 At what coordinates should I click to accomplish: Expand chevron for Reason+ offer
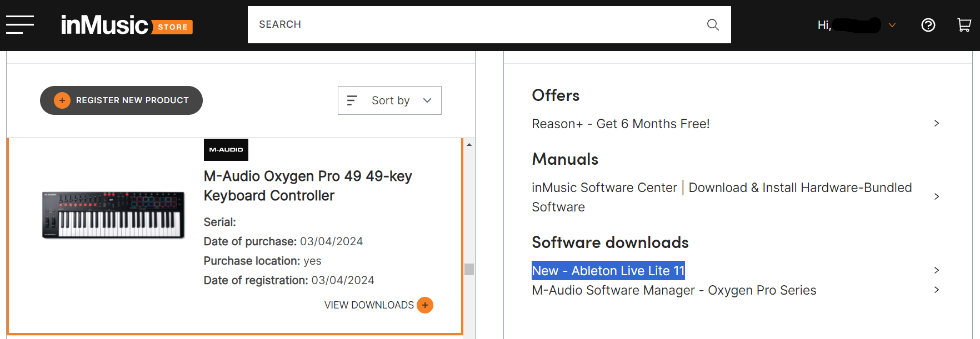point(937,123)
